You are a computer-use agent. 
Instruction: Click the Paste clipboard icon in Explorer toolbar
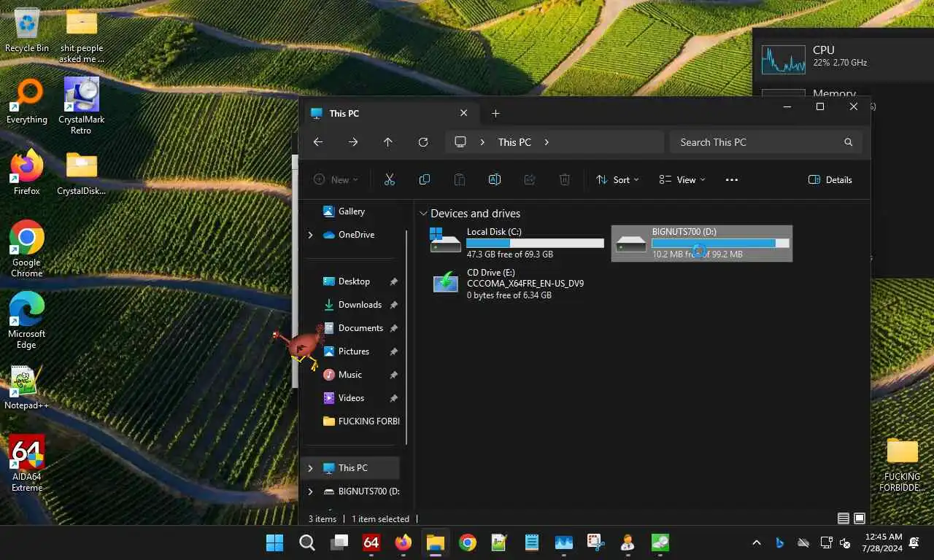pos(459,179)
